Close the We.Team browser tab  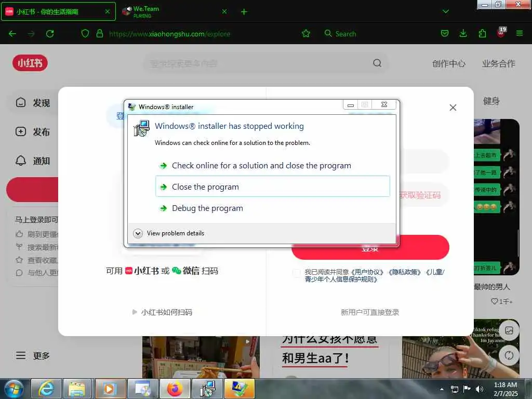pyautogui.click(x=224, y=11)
